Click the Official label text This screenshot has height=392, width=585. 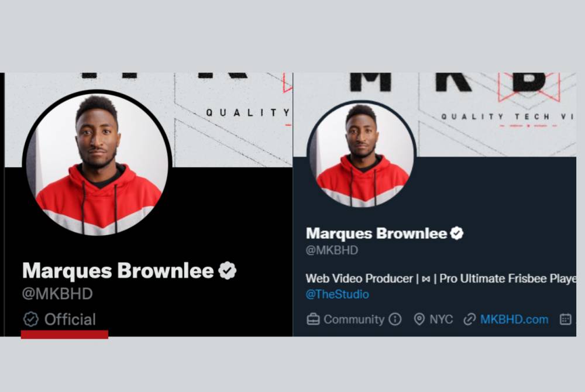(70, 319)
